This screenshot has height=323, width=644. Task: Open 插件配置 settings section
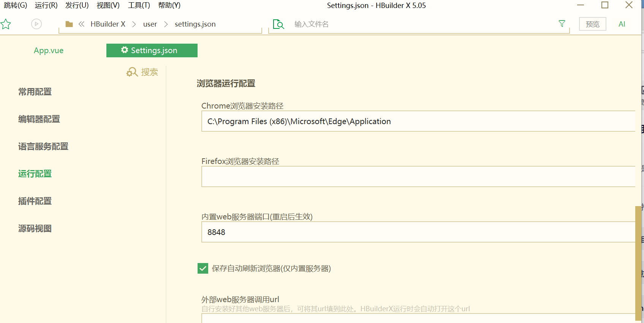coord(35,201)
